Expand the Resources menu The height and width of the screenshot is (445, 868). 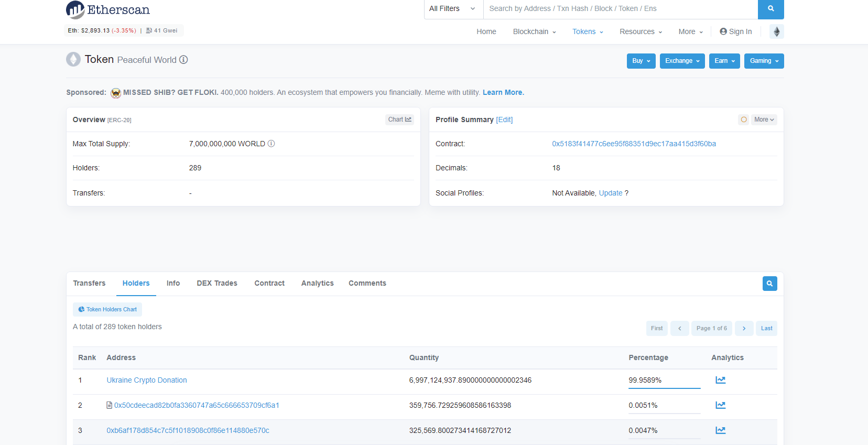(641, 31)
